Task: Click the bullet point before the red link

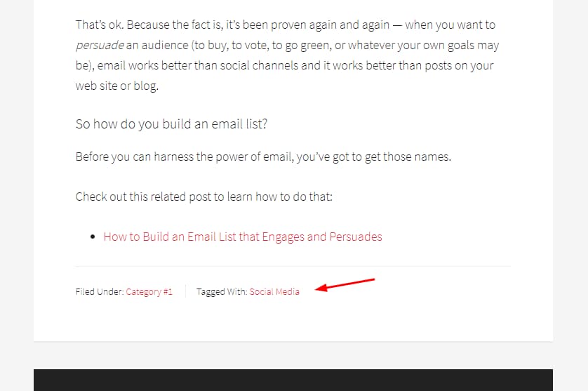Action: (x=93, y=237)
